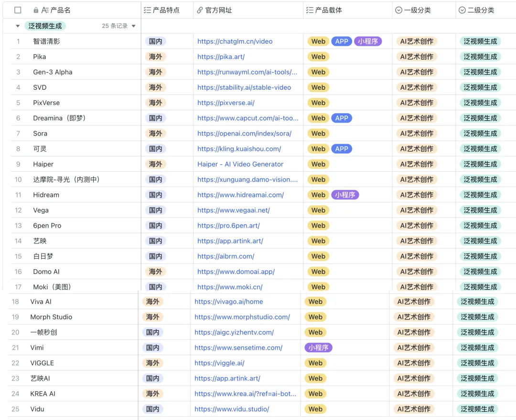516x420 pixels.
Task: Click the 小程序 tag in Vimi row
Action: [318, 348]
